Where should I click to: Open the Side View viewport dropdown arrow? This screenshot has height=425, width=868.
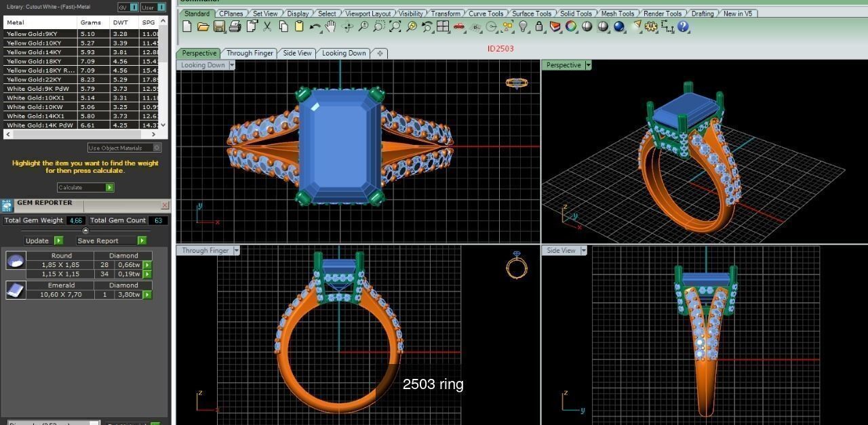[583, 250]
